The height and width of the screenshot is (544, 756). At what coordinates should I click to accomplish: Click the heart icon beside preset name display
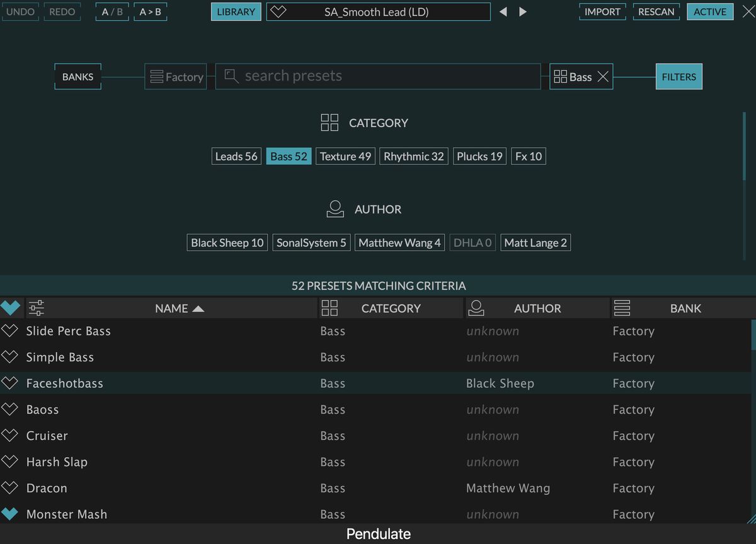[278, 11]
